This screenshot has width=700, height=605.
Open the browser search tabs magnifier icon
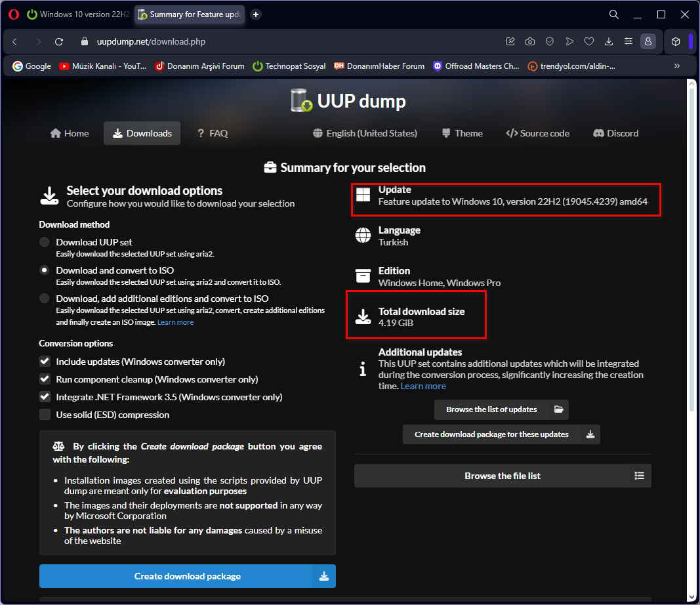coord(614,14)
